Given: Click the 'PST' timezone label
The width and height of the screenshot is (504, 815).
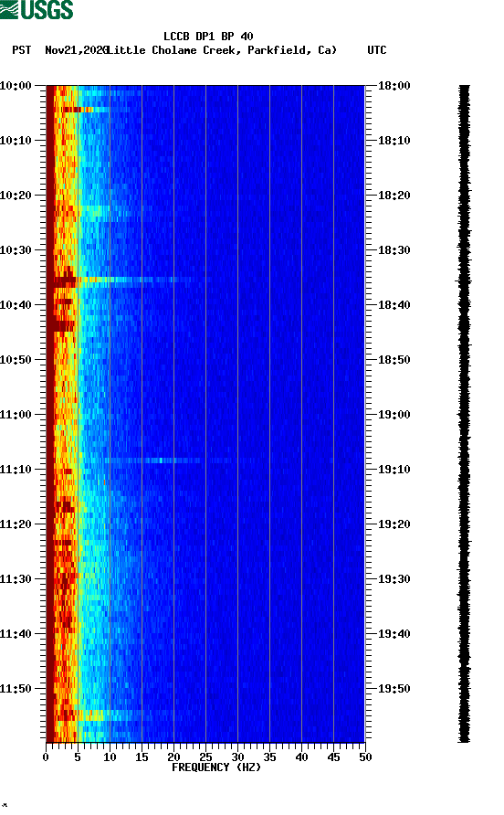Looking at the screenshot, I should [x=22, y=50].
